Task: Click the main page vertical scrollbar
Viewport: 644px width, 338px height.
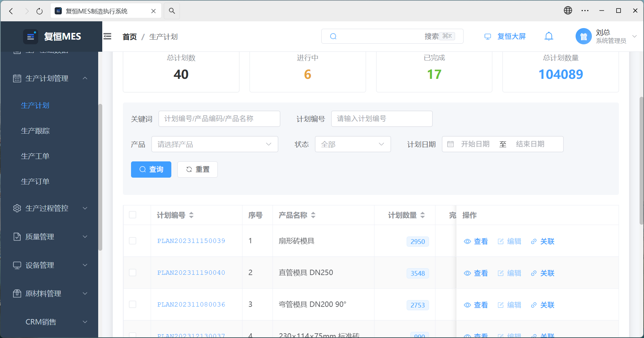Action: pyautogui.click(x=641, y=161)
